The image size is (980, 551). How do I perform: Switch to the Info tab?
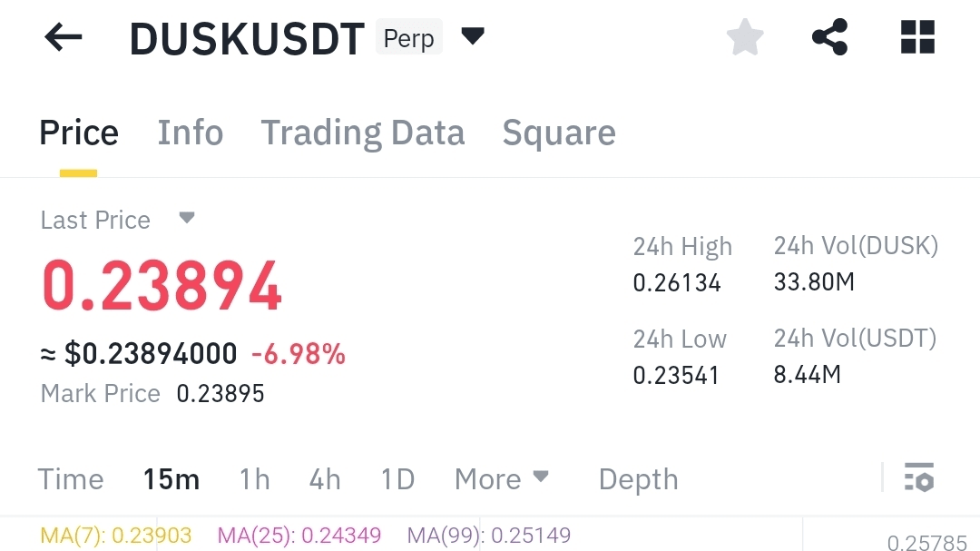click(190, 133)
